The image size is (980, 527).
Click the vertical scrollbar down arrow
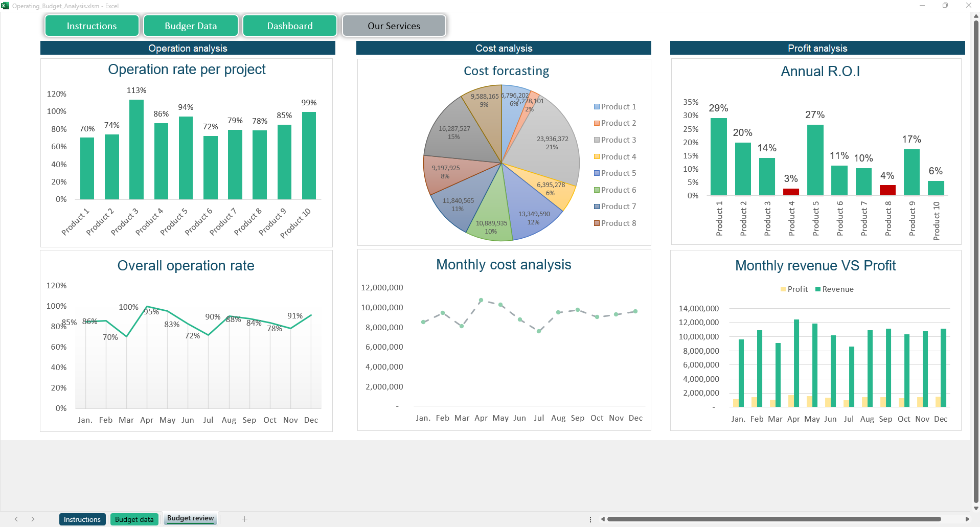[x=975, y=508]
